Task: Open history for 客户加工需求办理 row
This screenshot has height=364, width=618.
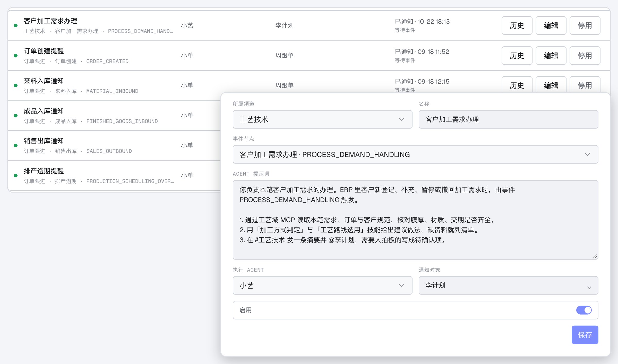Action: (x=517, y=25)
